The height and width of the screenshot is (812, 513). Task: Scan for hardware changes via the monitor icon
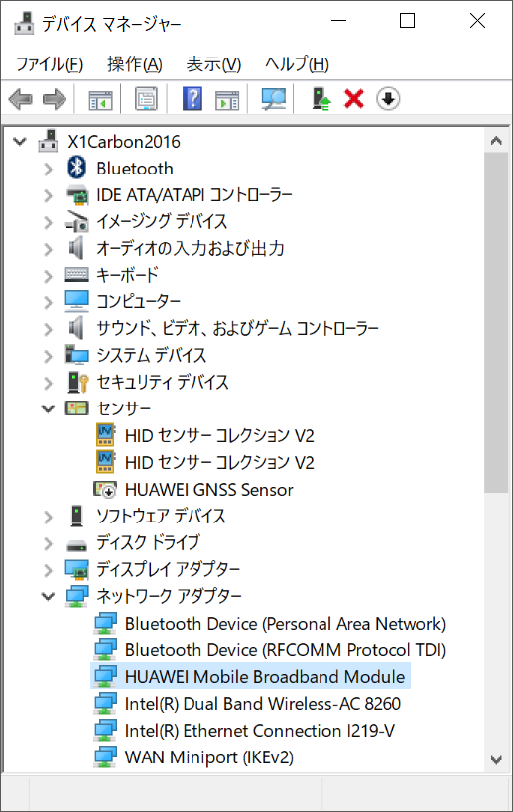coord(273,99)
